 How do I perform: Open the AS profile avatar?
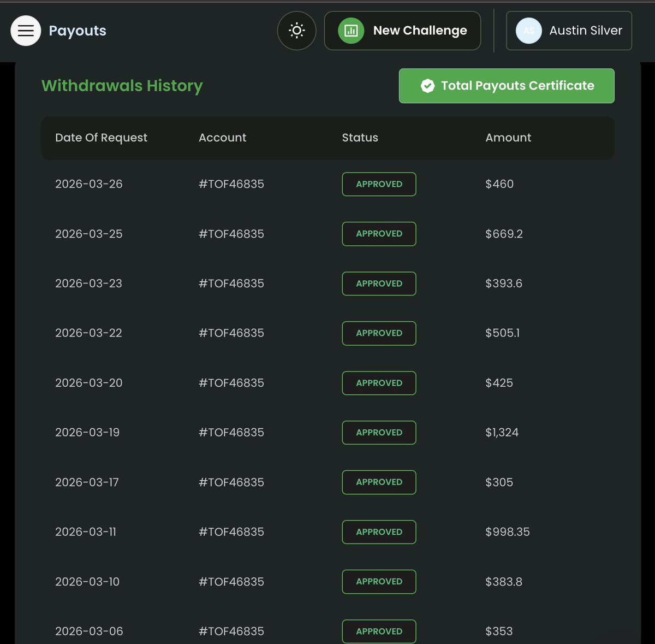click(529, 31)
